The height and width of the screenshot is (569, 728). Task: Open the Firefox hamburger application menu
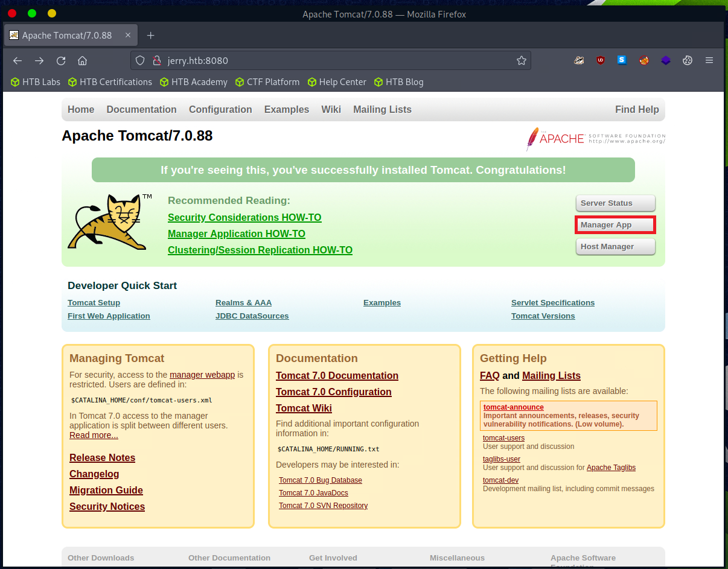tap(709, 60)
